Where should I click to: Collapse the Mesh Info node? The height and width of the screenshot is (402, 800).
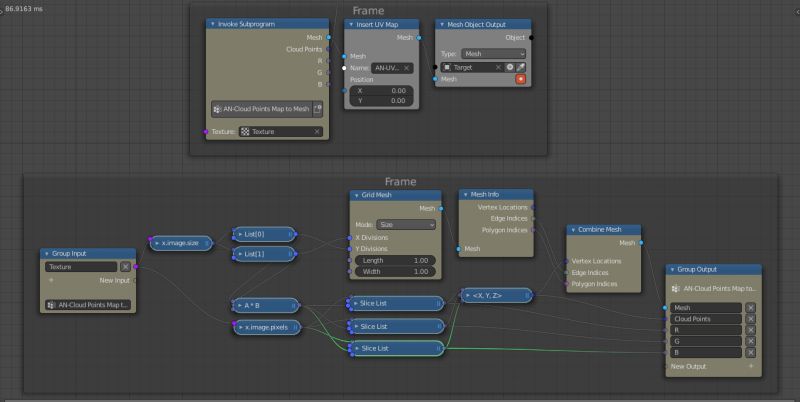[x=465, y=194]
